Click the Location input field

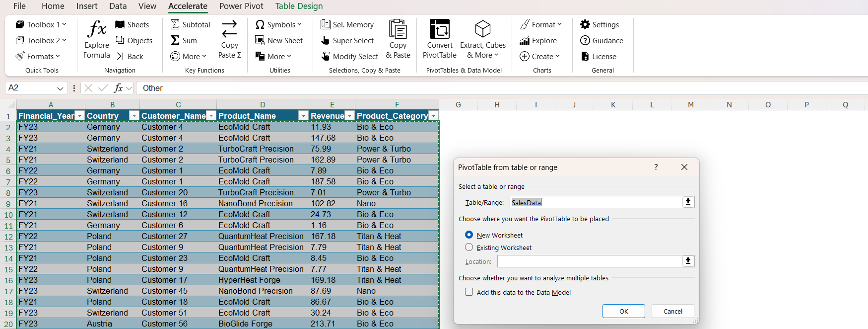(590, 261)
